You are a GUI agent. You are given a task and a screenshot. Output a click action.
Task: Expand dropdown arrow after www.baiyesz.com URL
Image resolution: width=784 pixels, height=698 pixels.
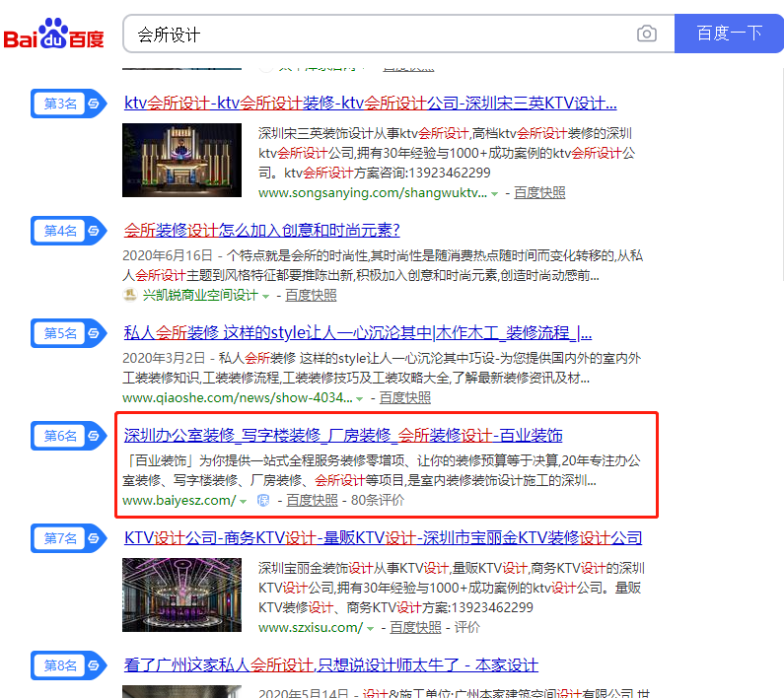click(x=243, y=502)
